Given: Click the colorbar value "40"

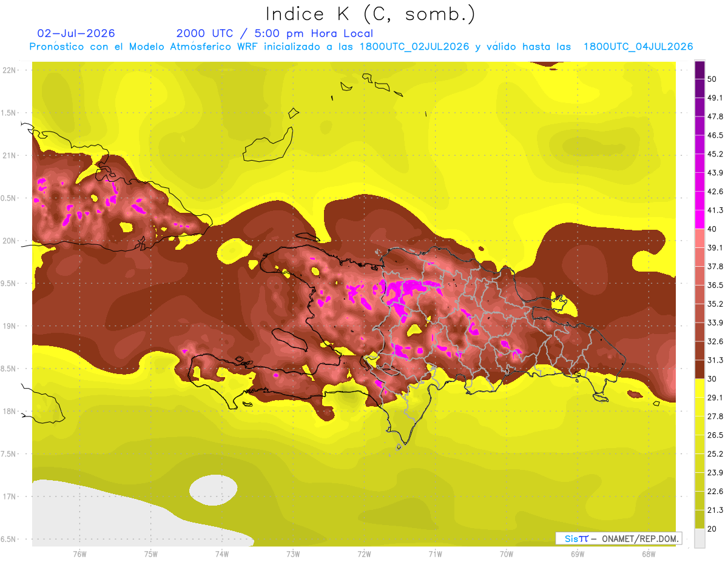Looking at the screenshot, I should tap(713, 229).
